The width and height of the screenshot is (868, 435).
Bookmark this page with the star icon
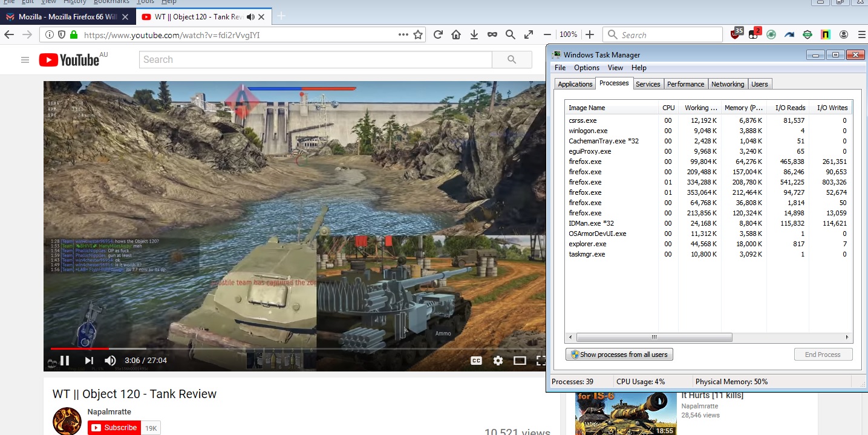pyautogui.click(x=418, y=35)
